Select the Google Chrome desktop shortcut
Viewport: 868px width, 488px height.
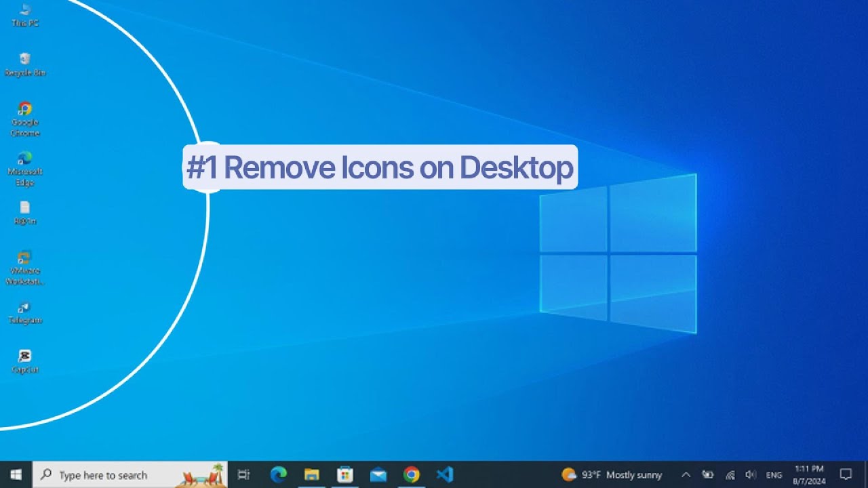(x=25, y=119)
